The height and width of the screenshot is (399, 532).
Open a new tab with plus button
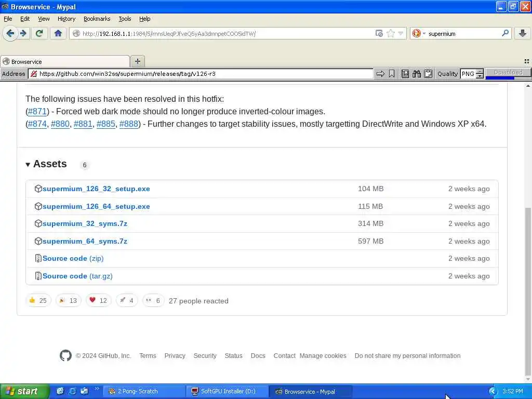tap(137, 61)
